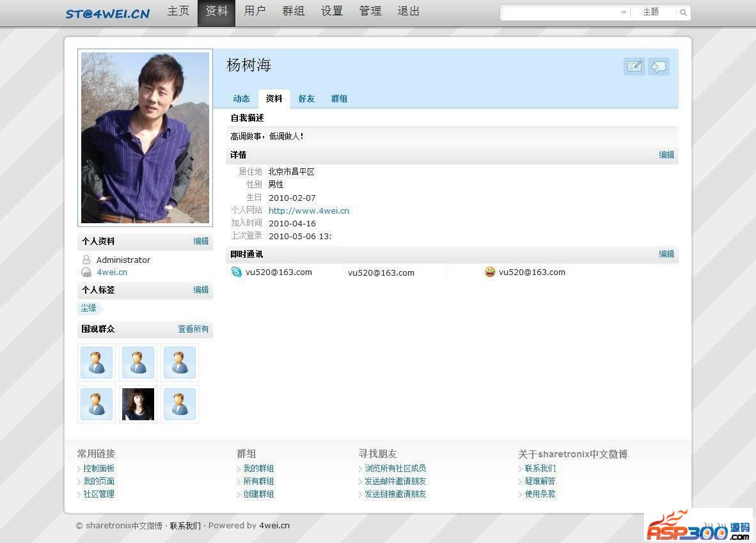
Task: Click 联系我们 in the copyright line
Action: 185,526
